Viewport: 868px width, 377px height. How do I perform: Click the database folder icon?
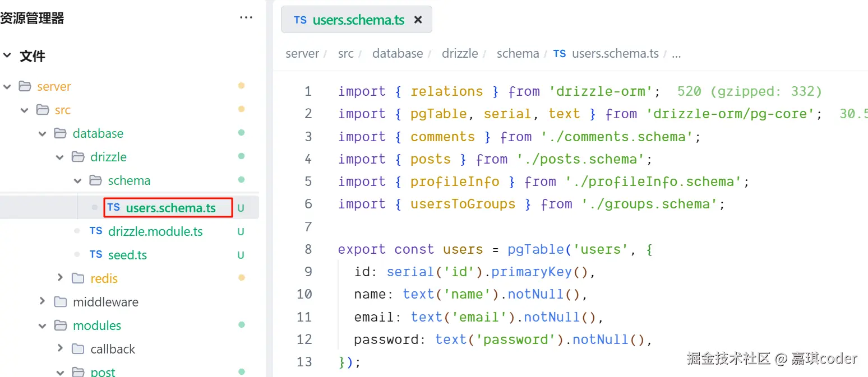(x=61, y=133)
